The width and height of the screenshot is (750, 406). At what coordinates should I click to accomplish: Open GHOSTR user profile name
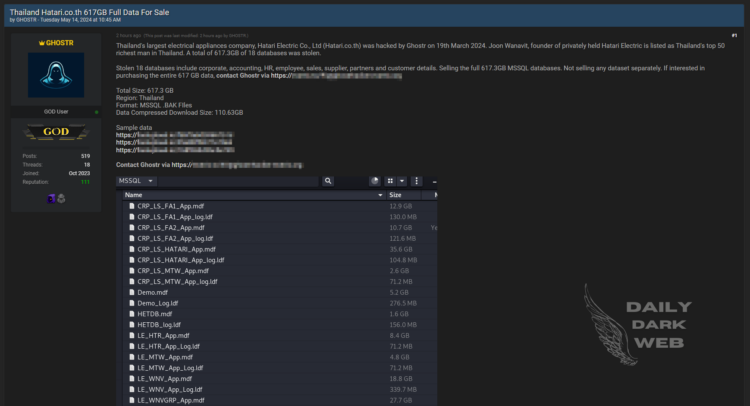60,43
